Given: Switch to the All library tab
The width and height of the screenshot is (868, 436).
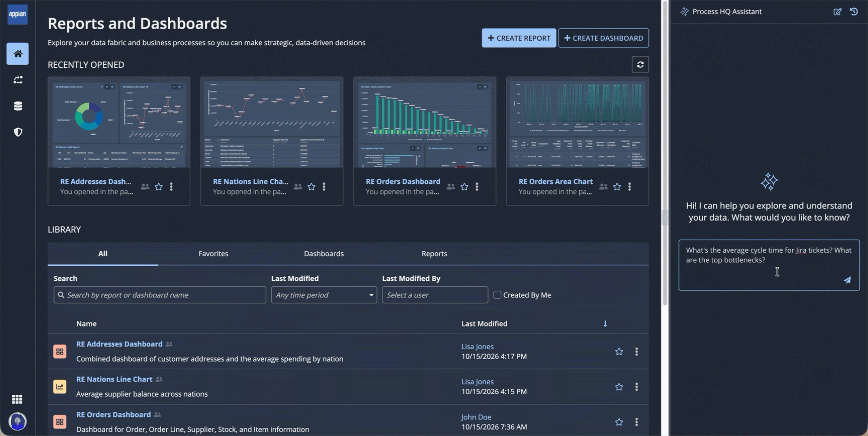Looking at the screenshot, I should (x=103, y=254).
